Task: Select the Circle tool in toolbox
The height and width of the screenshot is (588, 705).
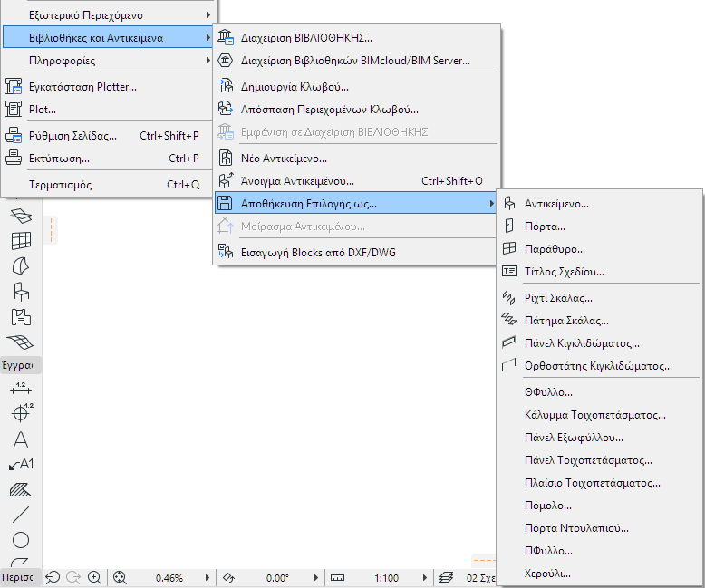Action: click(21, 540)
